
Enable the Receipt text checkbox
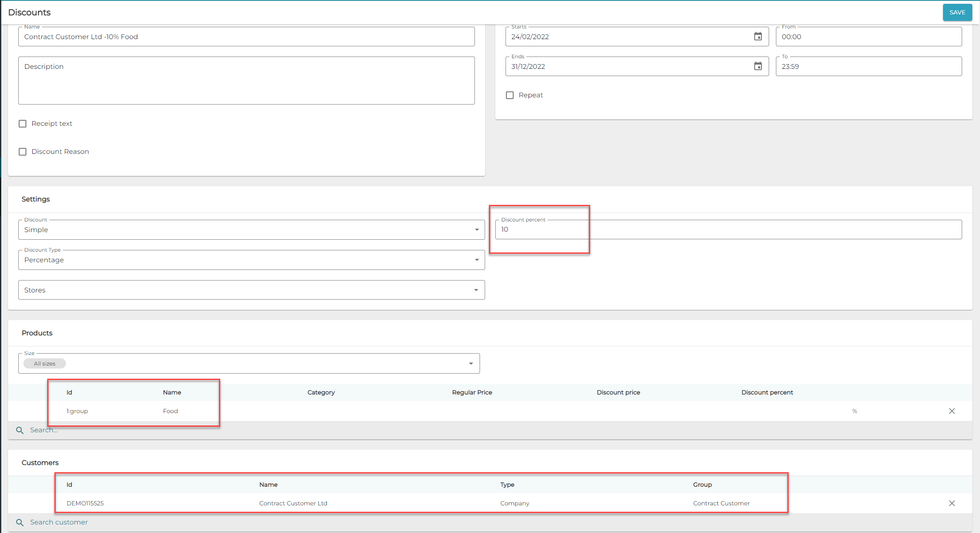pyautogui.click(x=23, y=124)
